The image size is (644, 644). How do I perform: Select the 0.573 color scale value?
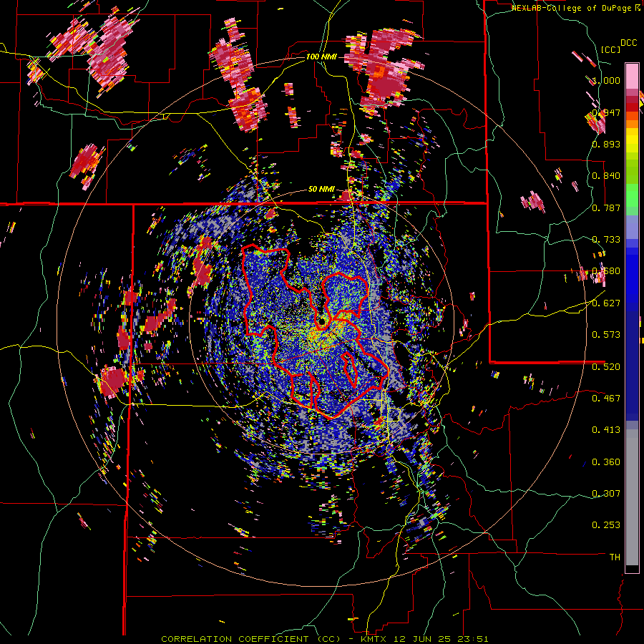click(x=606, y=335)
